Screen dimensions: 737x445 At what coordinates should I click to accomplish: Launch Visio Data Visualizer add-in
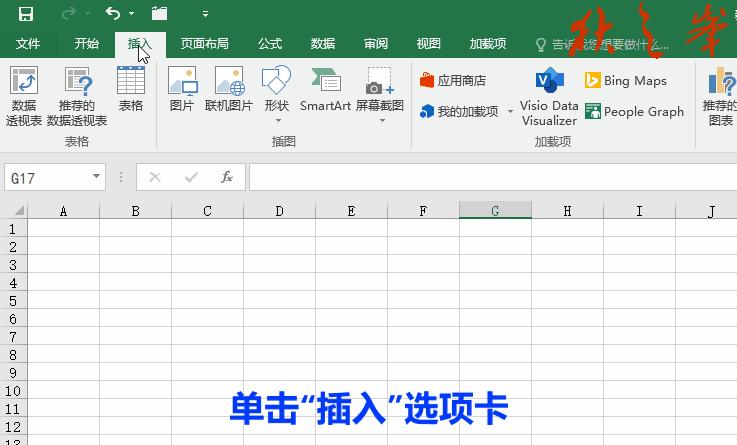pyautogui.click(x=549, y=96)
